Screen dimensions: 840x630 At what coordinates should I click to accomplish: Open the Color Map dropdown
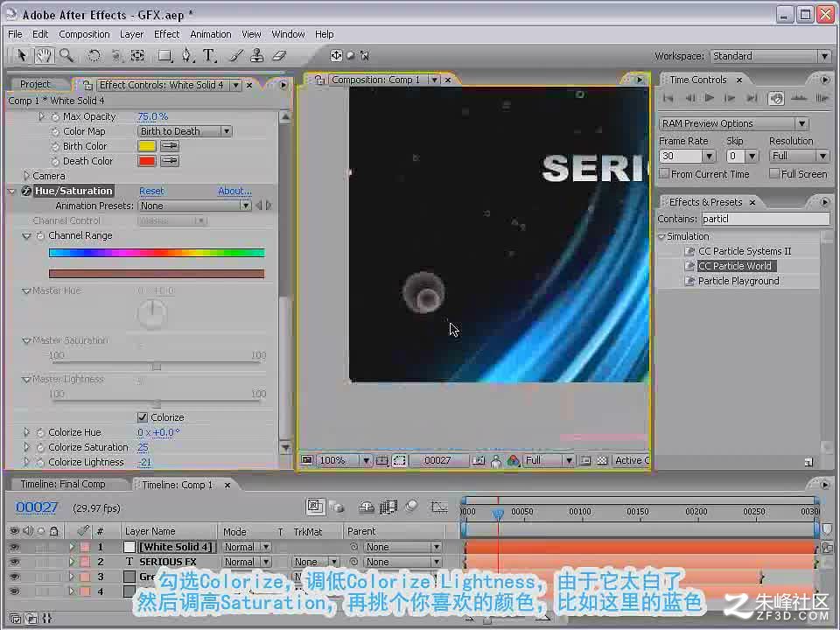185,131
